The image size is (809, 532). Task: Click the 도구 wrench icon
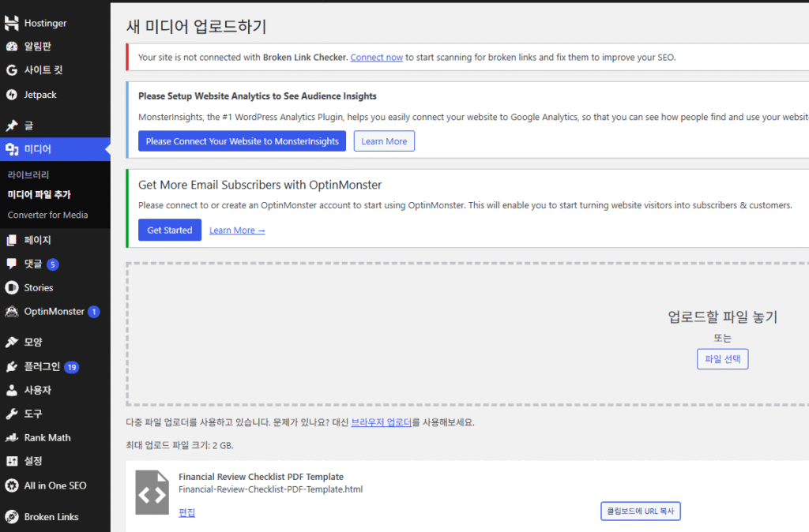click(x=11, y=414)
